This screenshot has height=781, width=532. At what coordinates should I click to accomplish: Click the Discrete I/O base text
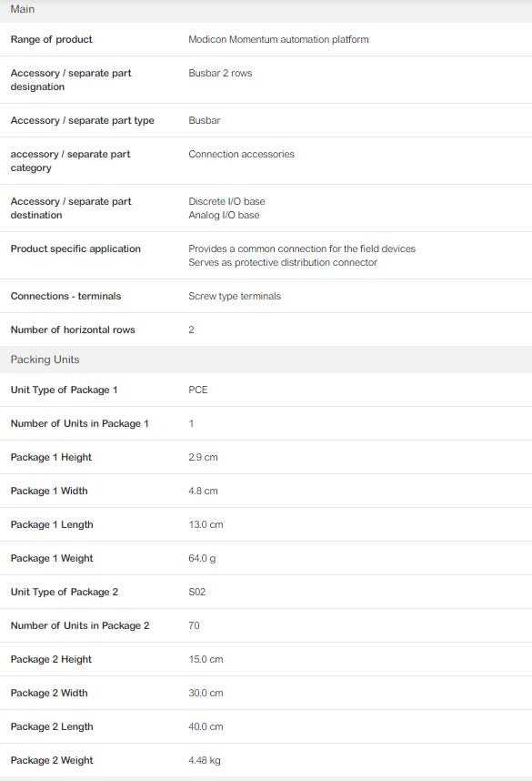pyautogui.click(x=226, y=201)
